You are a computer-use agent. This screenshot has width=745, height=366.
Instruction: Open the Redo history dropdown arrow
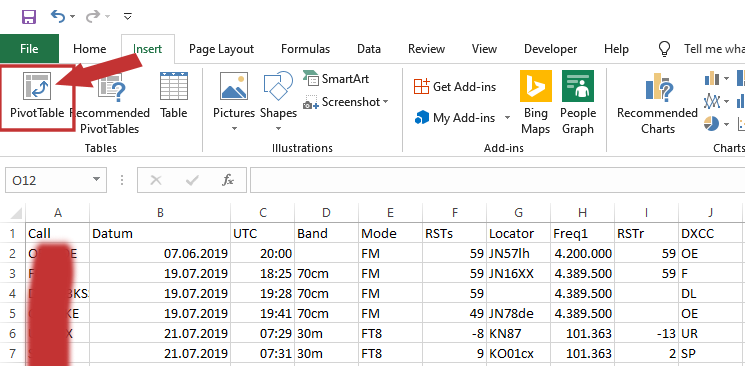[x=107, y=17]
